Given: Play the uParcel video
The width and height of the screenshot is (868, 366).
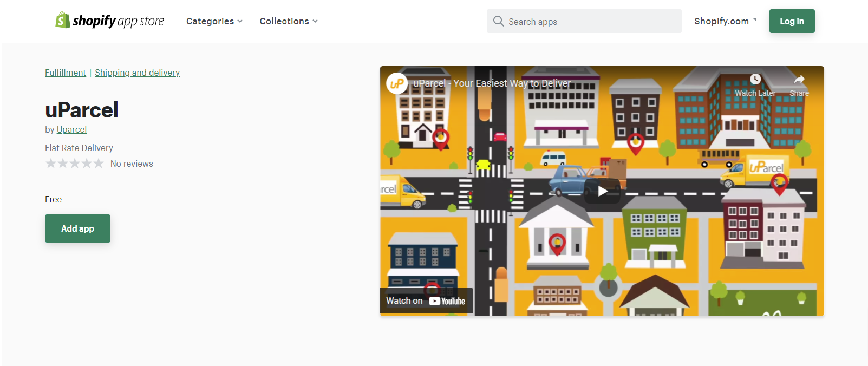Looking at the screenshot, I should point(602,191).
